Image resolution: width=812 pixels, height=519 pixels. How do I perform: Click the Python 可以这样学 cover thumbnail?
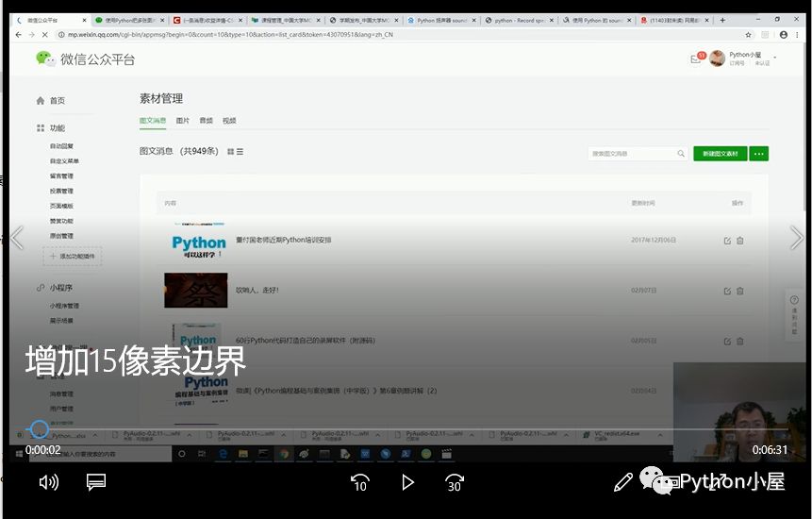click(x=198, y=241)
